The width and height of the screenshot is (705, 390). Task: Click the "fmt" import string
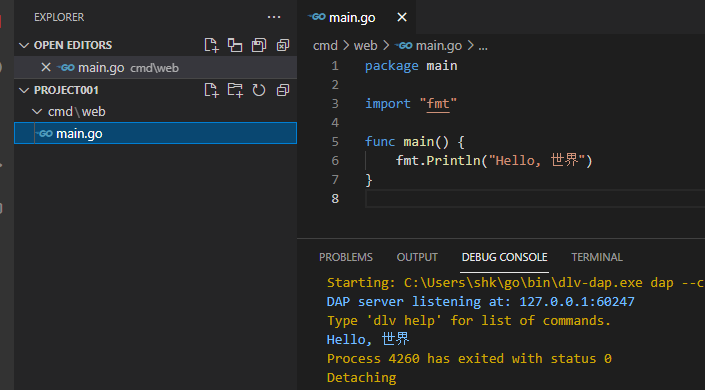click(x=438, y=103)
